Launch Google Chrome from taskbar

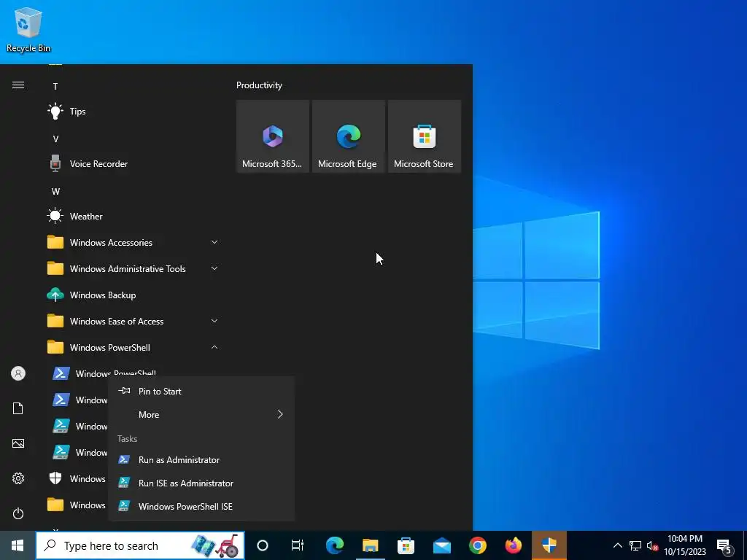pyautogui.click(x=477, y=545)
